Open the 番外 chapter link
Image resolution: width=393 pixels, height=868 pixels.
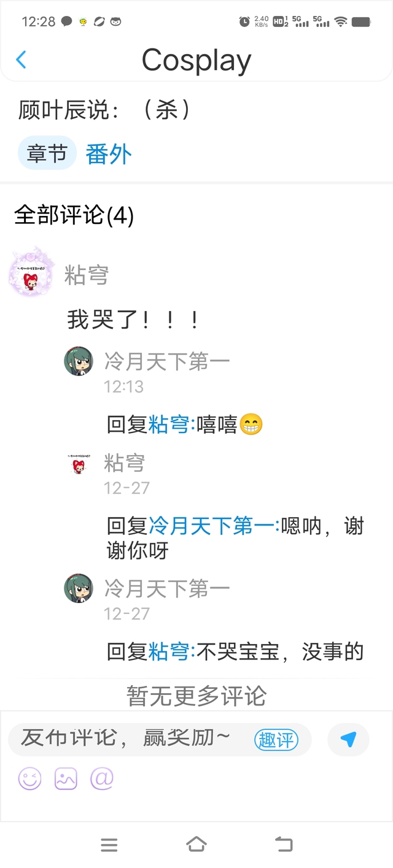109,154
